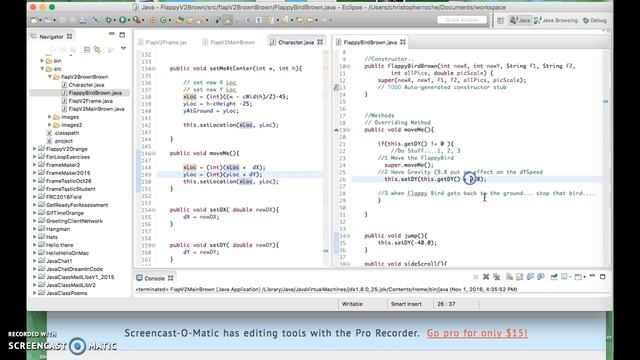This screenshot has height=360, width=640.
Task: Toggle Link with Editor in Navigator toolbar
Action: coord(97,50)
